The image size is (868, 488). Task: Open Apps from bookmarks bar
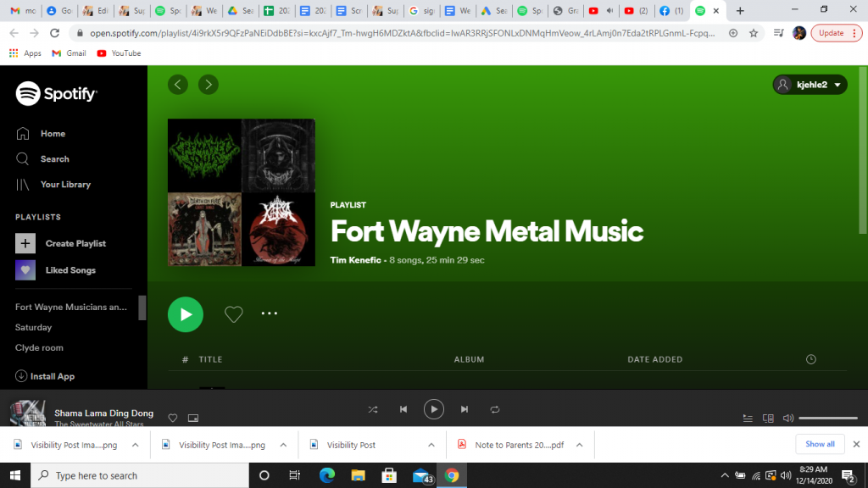pos(25,53)
